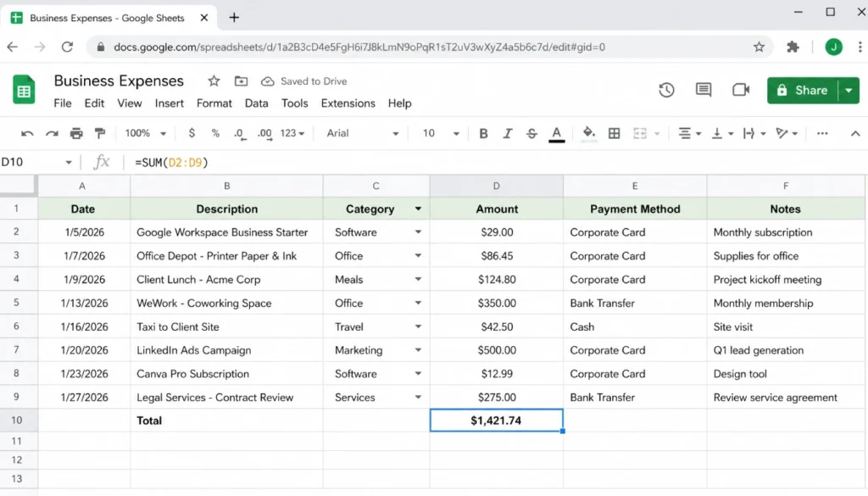Open Share button dropdown arrow
The height and width of the screenshot is (496, 868).
[x=849, y=90]
